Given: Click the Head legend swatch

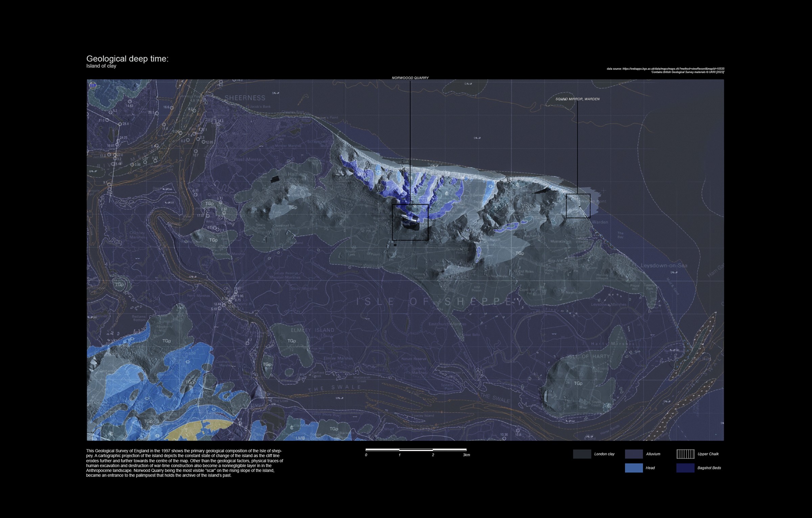Looking at the screenshot, I should (x=634, y=468).
